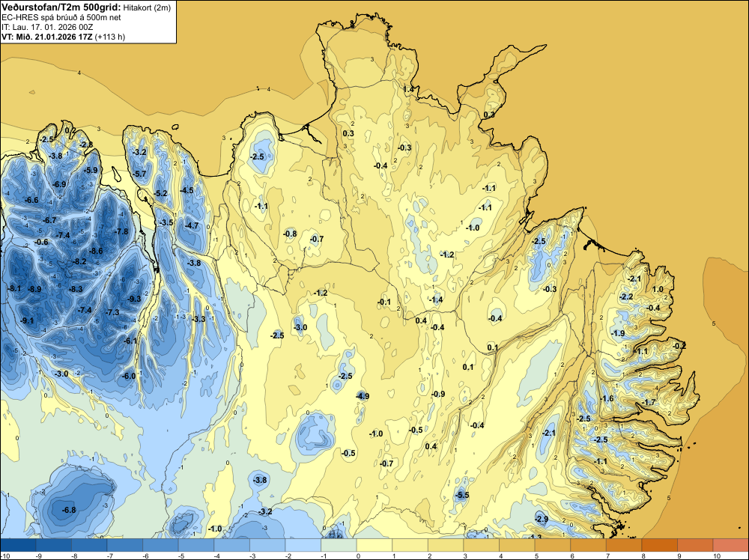The image size is (749, 560).
Task: Click the -4.9 temperature value
Action: 363,396
